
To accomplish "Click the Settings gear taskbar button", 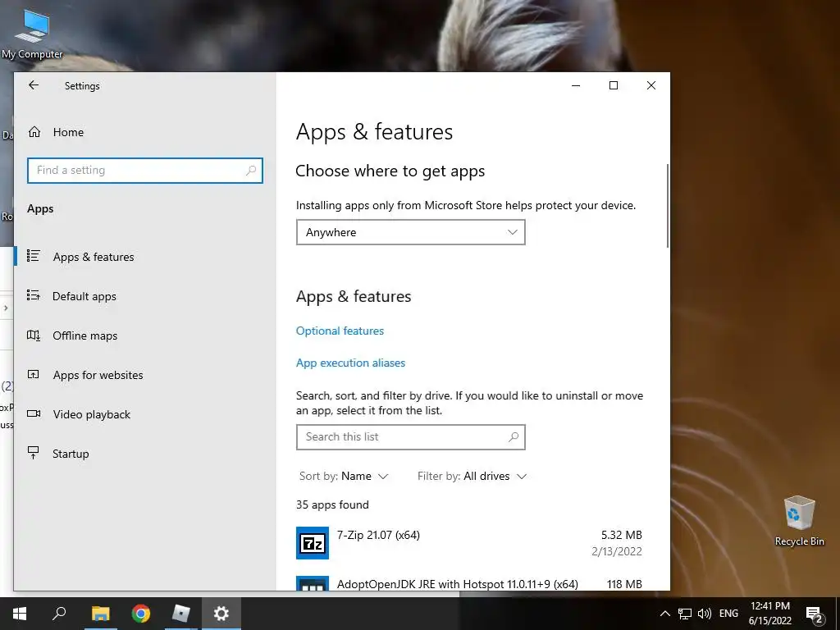I will tap(221, 614).
